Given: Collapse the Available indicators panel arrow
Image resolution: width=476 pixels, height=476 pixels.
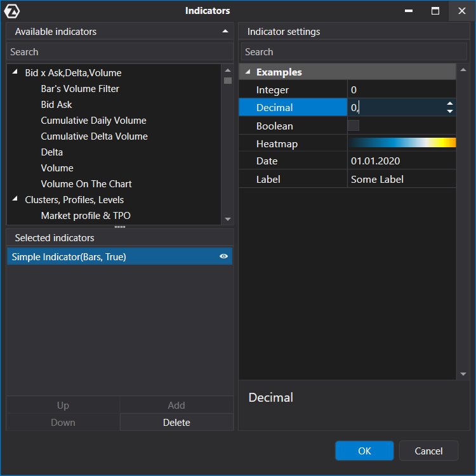Looking at the screenshot, I should click(225, 31).
